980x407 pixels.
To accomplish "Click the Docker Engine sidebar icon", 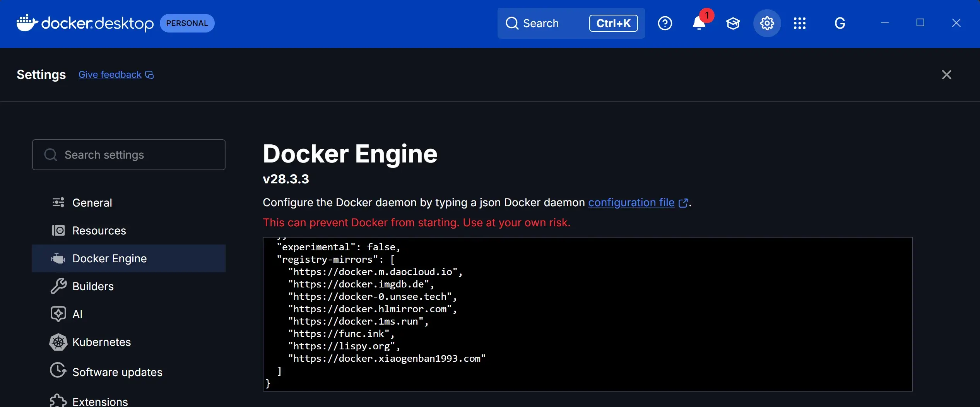I will pyautogui.click(x=58, y=258).
